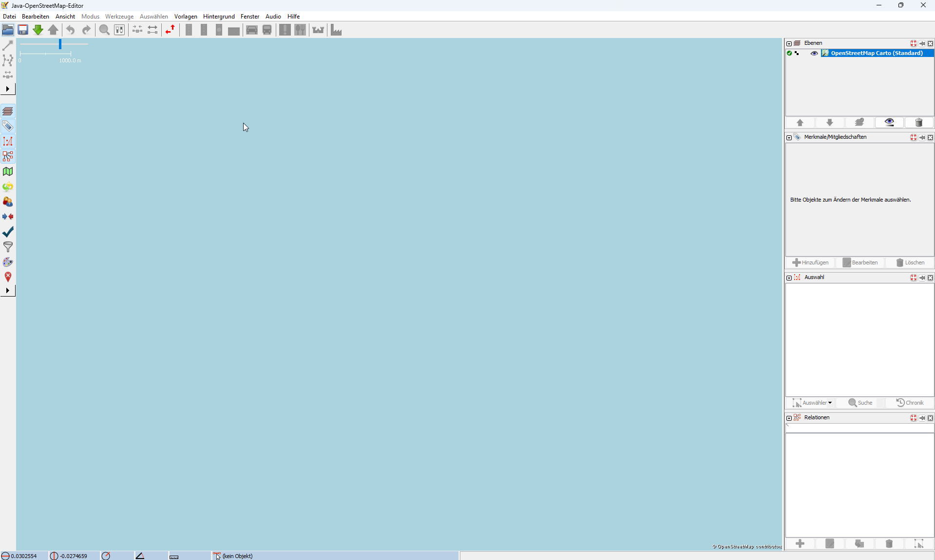
Task: Click the red arrows toolbar icon
Action: click(x=170, y=30)
